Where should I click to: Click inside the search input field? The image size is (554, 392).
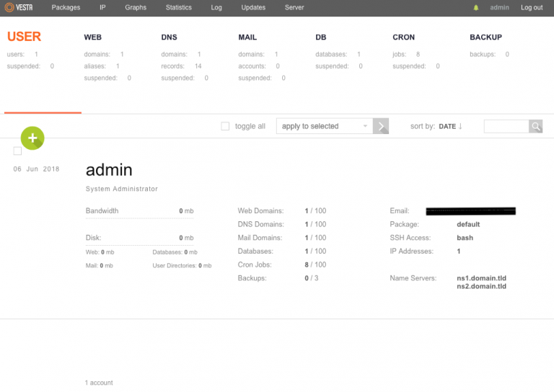pyautogui.click(x=506, y=126)
